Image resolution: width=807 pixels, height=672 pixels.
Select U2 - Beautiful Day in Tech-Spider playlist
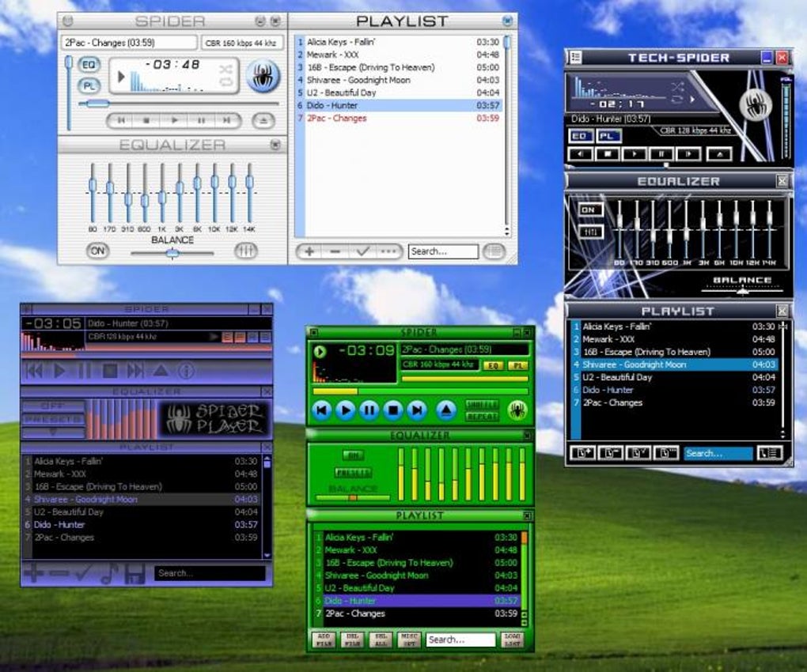coord(617,377)
